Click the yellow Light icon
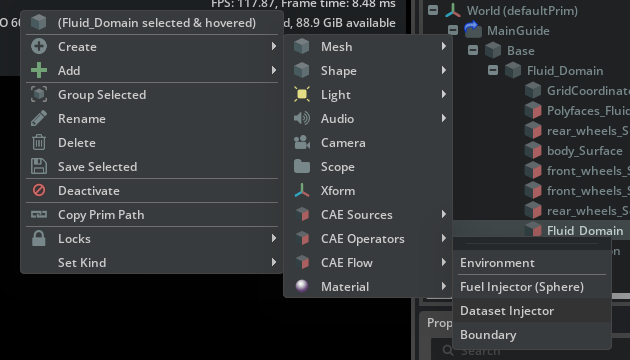The height and width of the screenshot is (360, 630). point(302,94)
